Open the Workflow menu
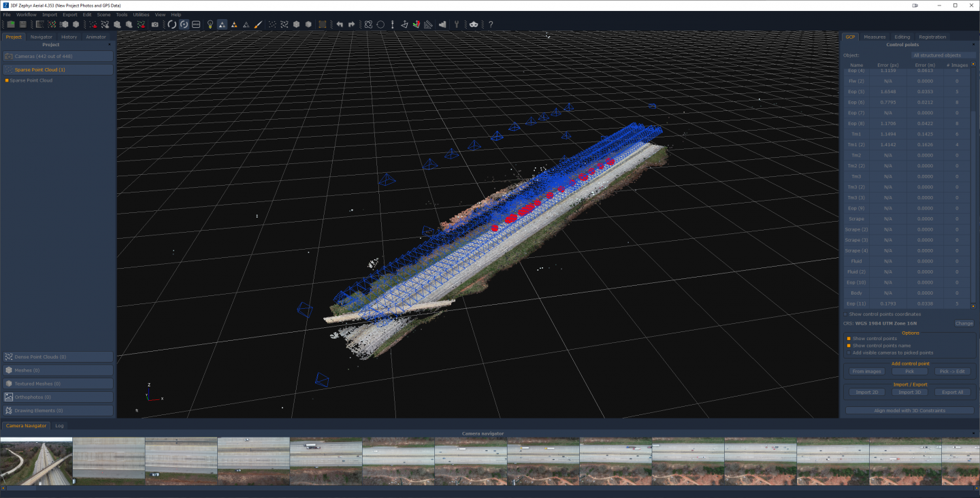The height and width of the screenshot is (498, 980). pyautogui.click(x=27, y=14)
